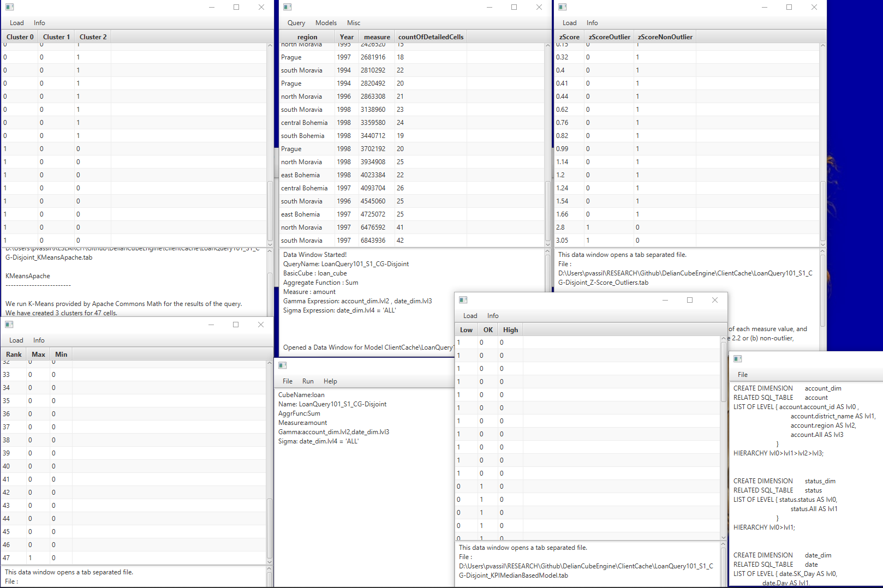Screen dimensions: 883x588
Task: Select the cell with measure 6843936
Action: tap(373, 241)
